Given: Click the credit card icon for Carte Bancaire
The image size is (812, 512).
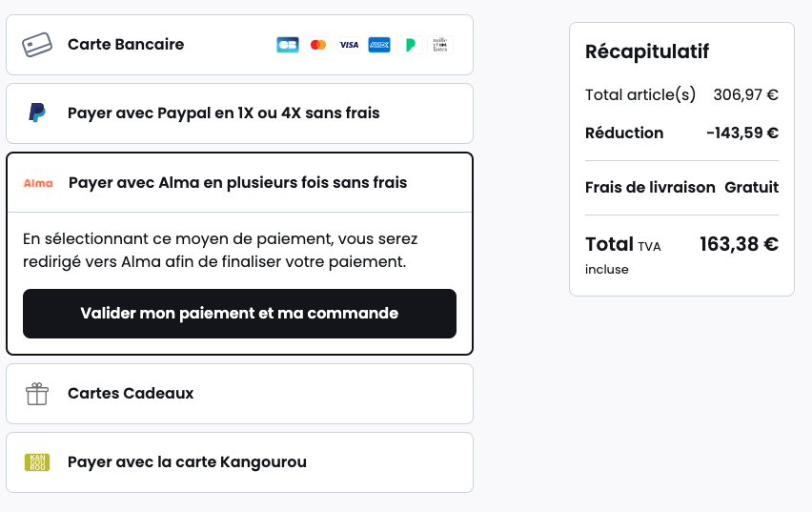Looking at the screenshot, I should point(37,45).
